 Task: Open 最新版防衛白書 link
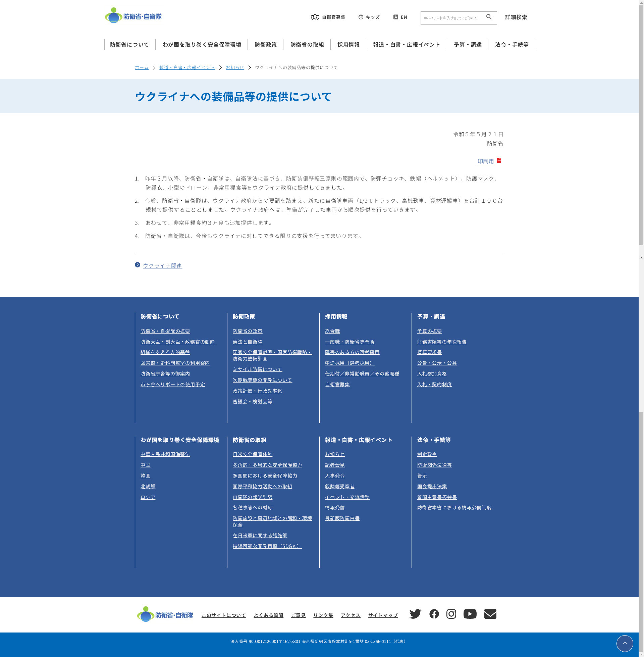342,518
